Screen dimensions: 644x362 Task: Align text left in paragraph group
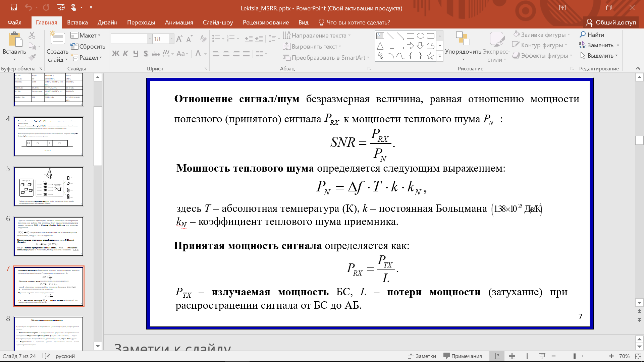(x=216, y=53)
